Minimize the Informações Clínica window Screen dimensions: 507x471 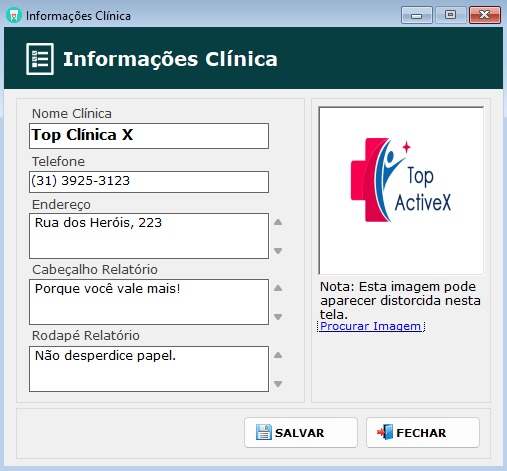click(417, 15)
